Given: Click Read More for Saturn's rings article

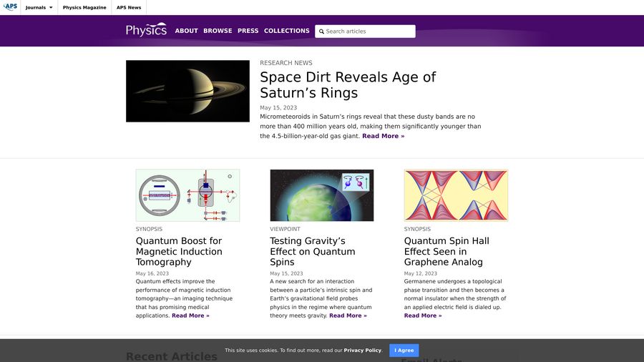Looking at the screenshot, I should click(x=384, y=136).
